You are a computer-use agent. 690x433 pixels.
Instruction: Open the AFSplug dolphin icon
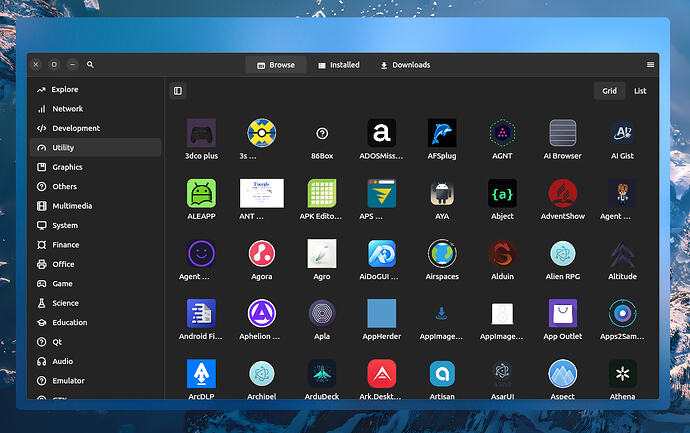click(x=442, y=133)
